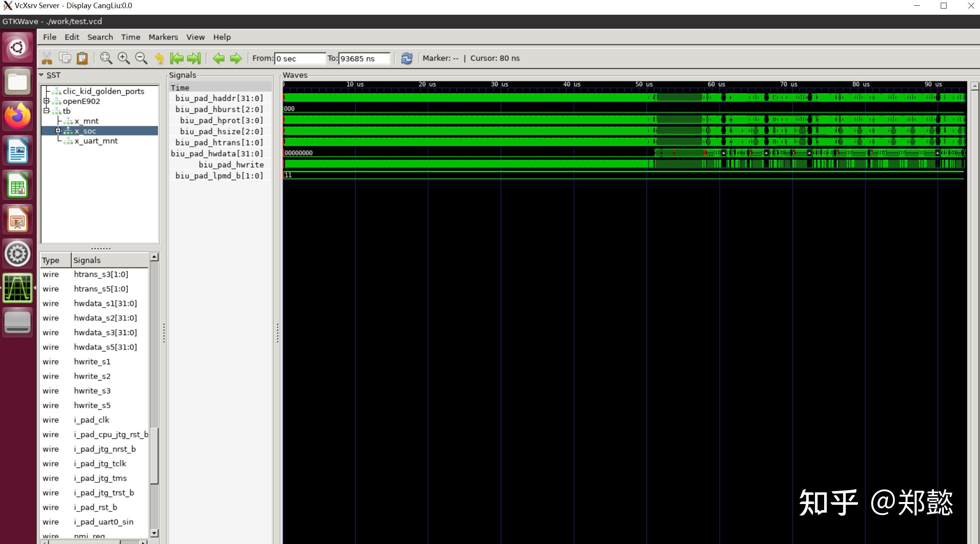Expand the x_soc tree node
This screenshot has height=544, width=980.
point(58,130)
